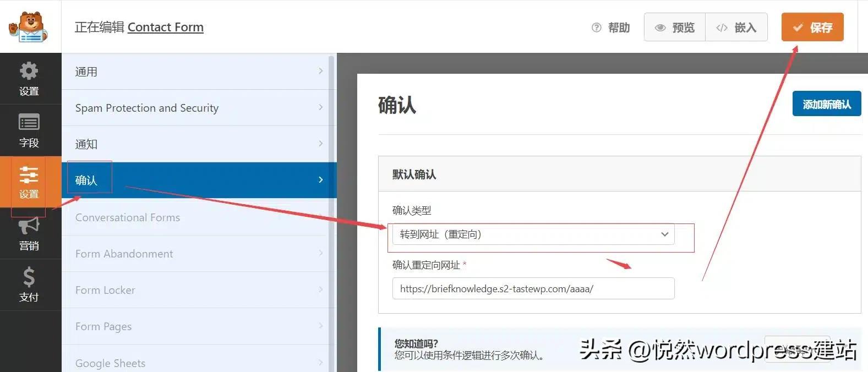Screen dimensions: 868x372
Task: Click the WPForms bear mascot logo
Action: click(x=29, y=27)
